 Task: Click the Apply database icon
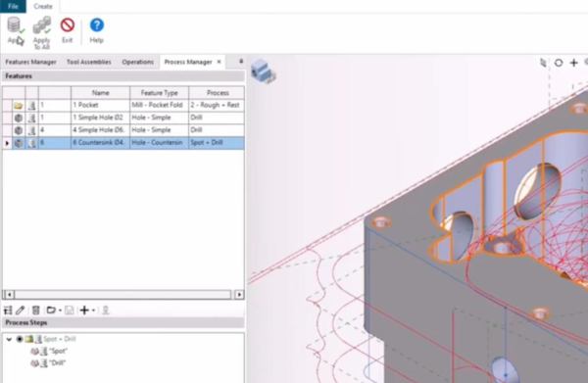click(x=15, y=25)
